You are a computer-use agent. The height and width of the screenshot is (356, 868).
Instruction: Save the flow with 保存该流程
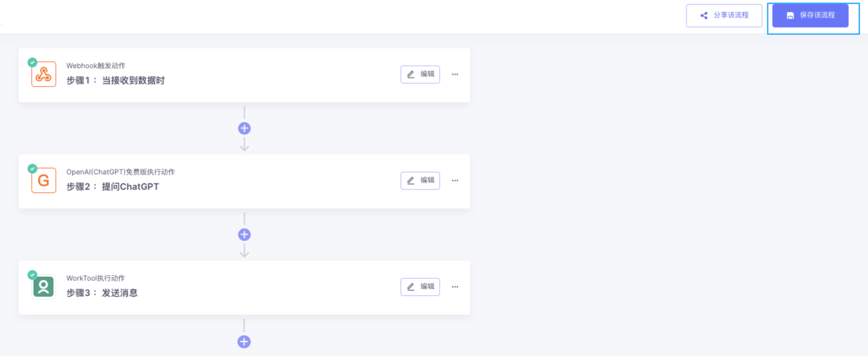[810, 15]
